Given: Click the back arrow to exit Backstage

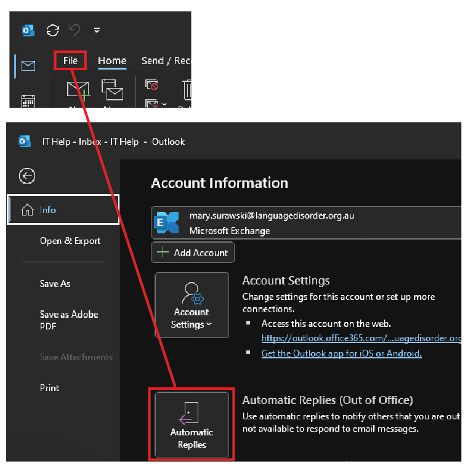Looking at the screenshot, I should pyautogui.click(x=27, y=176).
